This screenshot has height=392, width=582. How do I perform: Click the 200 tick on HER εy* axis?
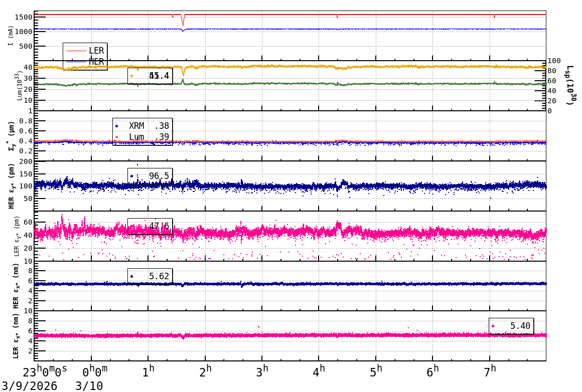(x=26, y=162)
